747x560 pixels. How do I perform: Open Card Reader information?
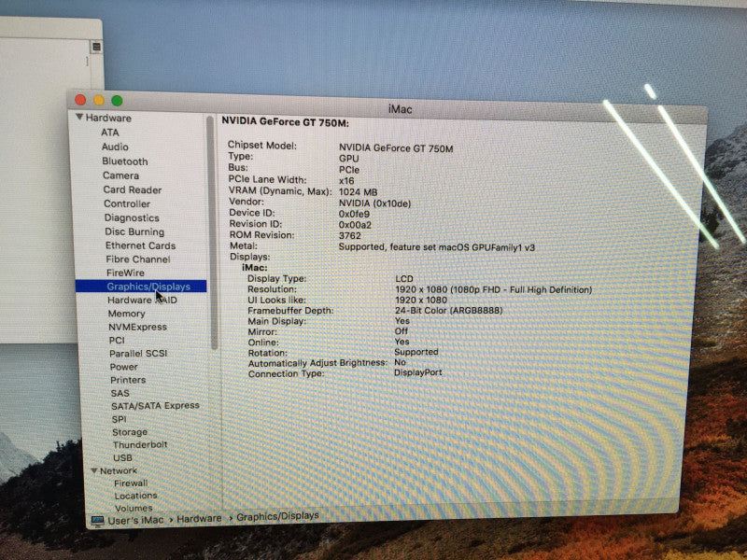coord(133,189)
